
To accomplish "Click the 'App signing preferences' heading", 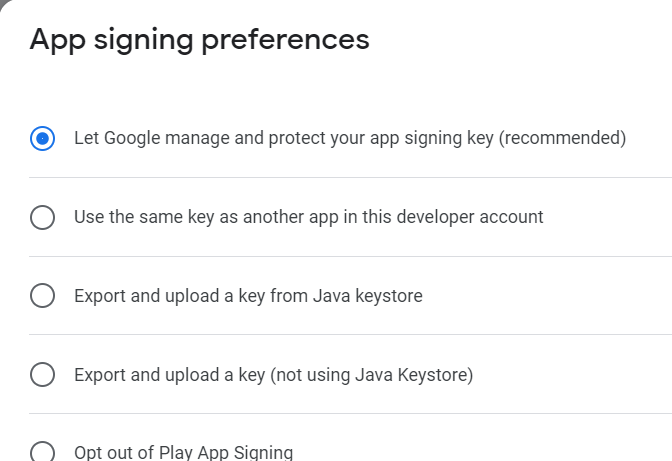I will (199, 40).
